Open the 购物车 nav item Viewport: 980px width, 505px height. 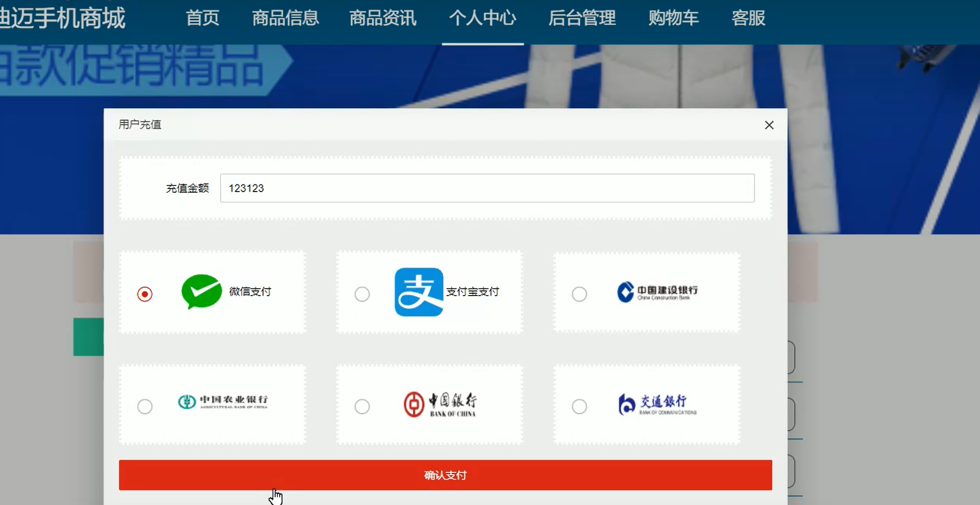point(674,18)
